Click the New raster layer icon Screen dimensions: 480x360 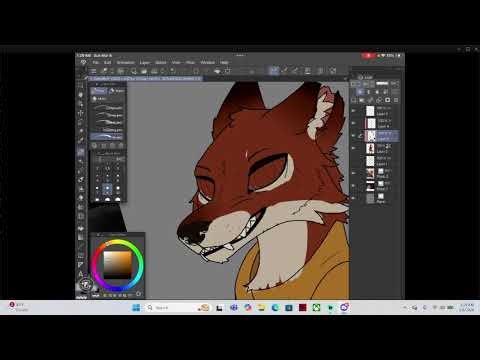point(354,100)
